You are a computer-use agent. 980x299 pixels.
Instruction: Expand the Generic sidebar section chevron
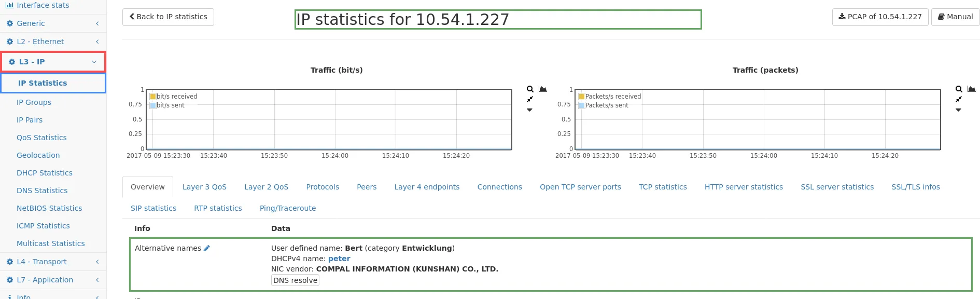pos(97,23)
